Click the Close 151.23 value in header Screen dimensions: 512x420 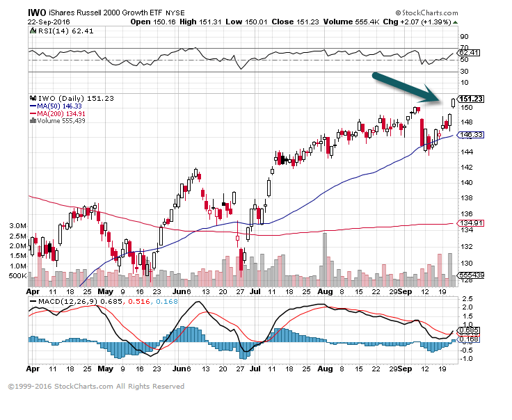click(x=295, y=22)
